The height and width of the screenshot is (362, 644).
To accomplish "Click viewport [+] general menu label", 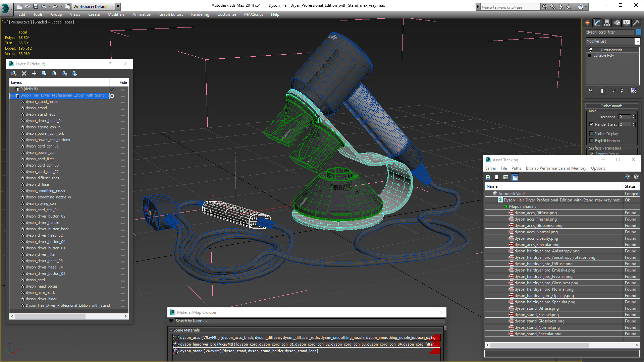I will click(x=5, y=22).
